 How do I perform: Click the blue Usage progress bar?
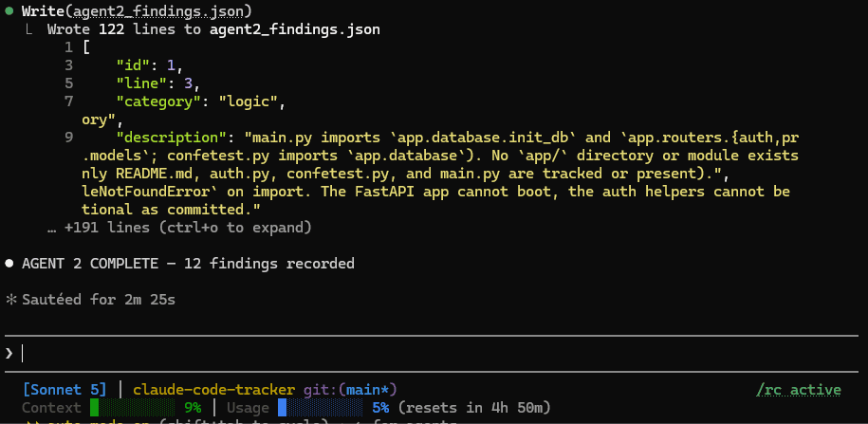tap(320, 408)
